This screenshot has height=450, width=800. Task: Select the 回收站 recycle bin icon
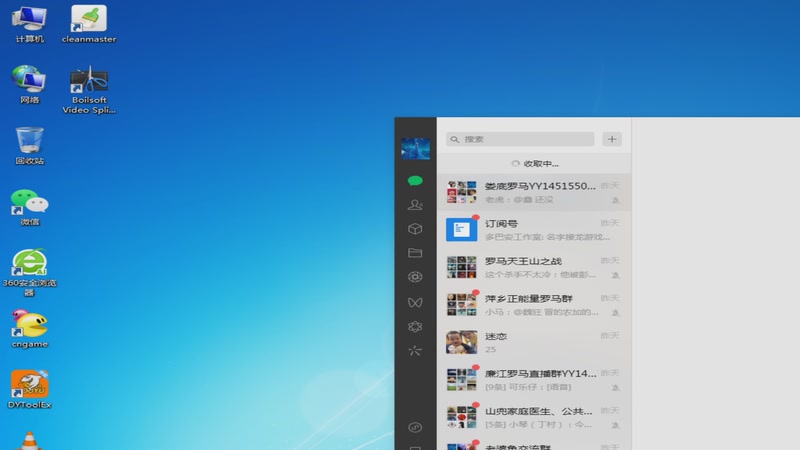click(29, 146)
